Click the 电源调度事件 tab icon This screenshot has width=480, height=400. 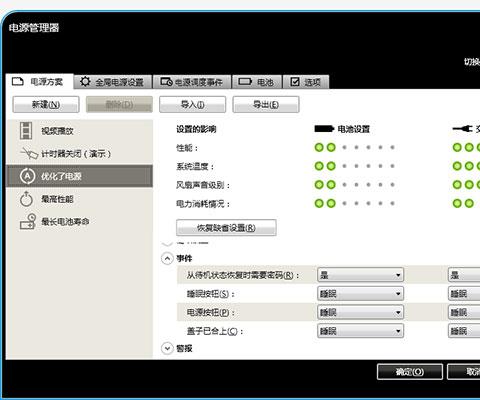click(x=166, y=82)
